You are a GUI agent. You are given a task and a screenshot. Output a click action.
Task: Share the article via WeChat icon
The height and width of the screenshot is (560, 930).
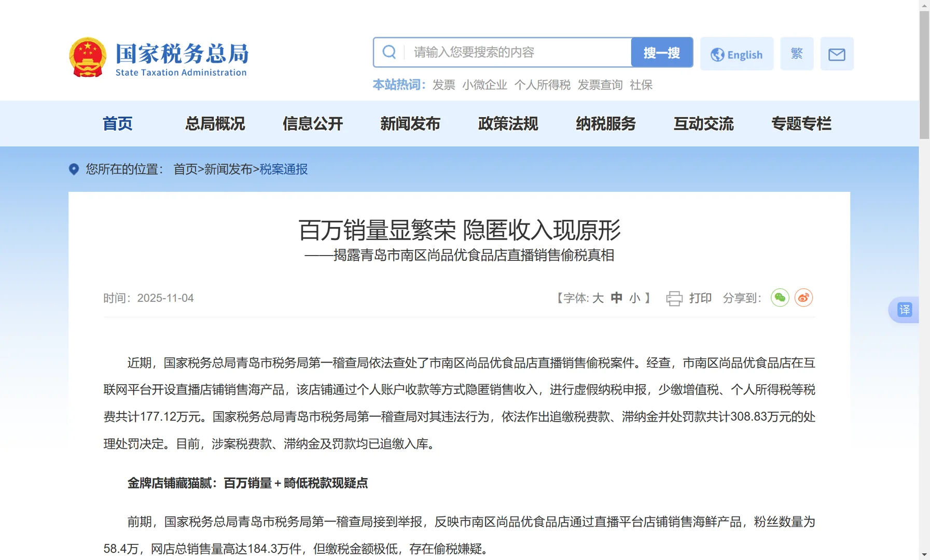click(780, 297)
